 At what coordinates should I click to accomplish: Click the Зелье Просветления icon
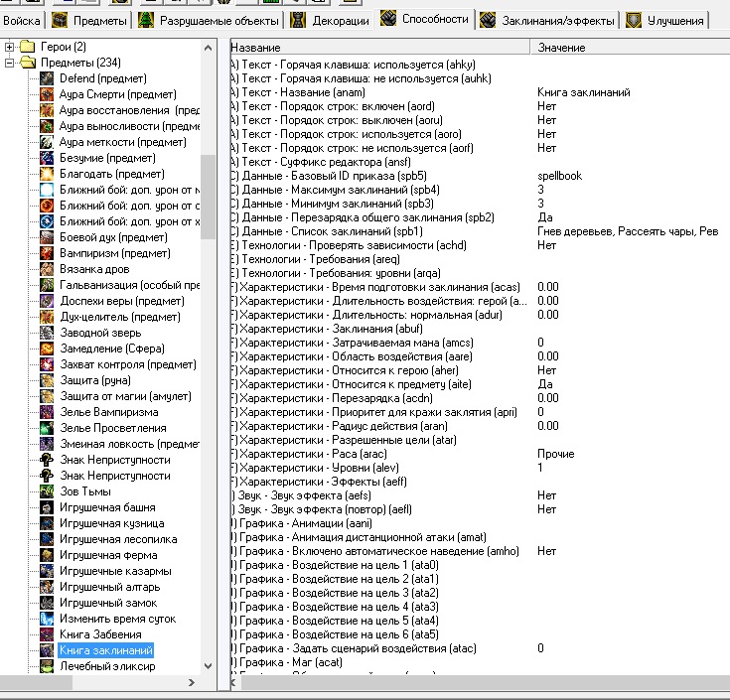coord(47,428)
